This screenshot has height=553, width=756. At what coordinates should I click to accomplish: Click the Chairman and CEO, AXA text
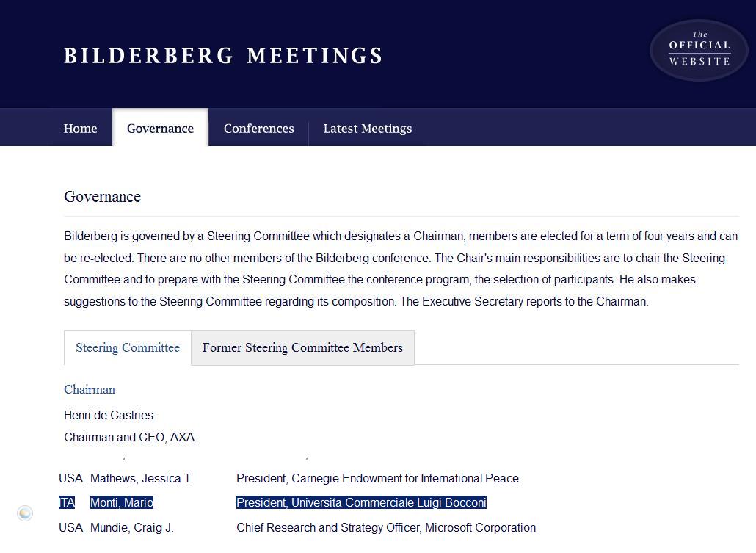[129, 437]
